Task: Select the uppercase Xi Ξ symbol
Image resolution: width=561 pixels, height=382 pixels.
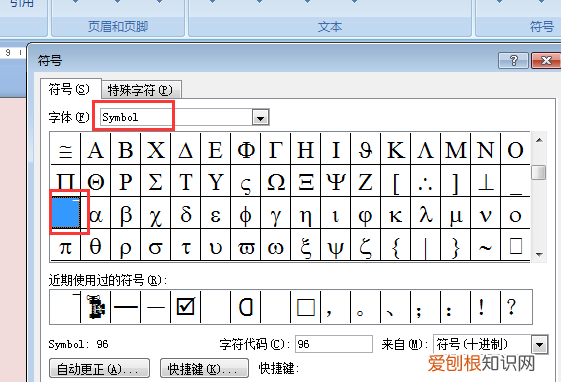Action: point(306,181)
